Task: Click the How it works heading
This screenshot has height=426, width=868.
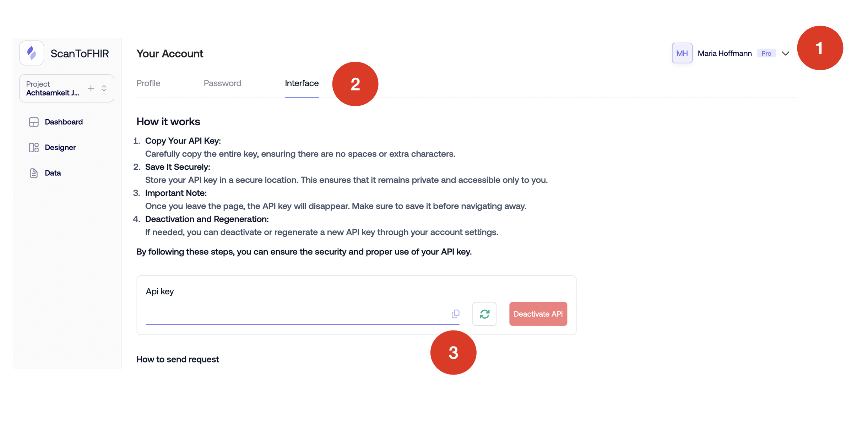Action: (168, 121)
